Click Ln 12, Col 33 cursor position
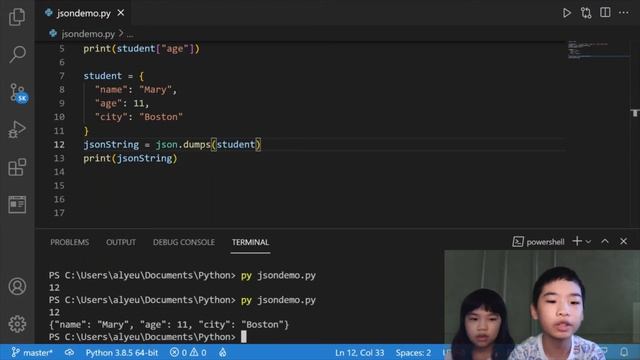 (360, 353)
